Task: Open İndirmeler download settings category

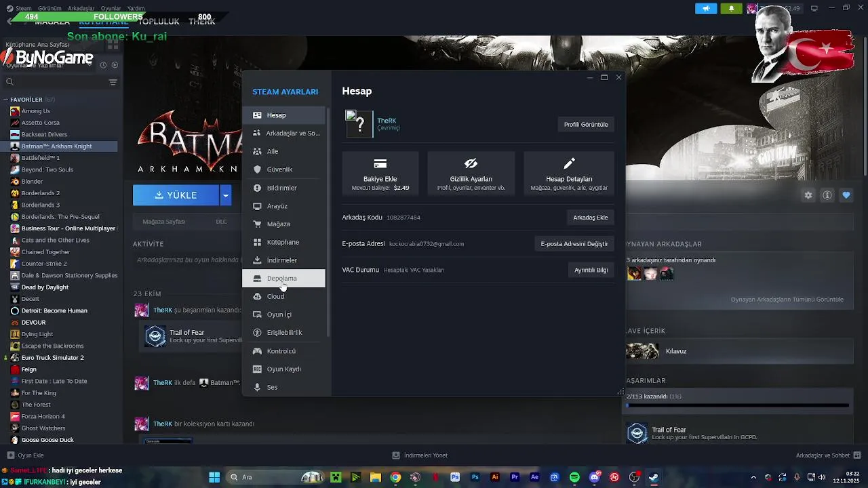Action: click(x=283, y=260)
